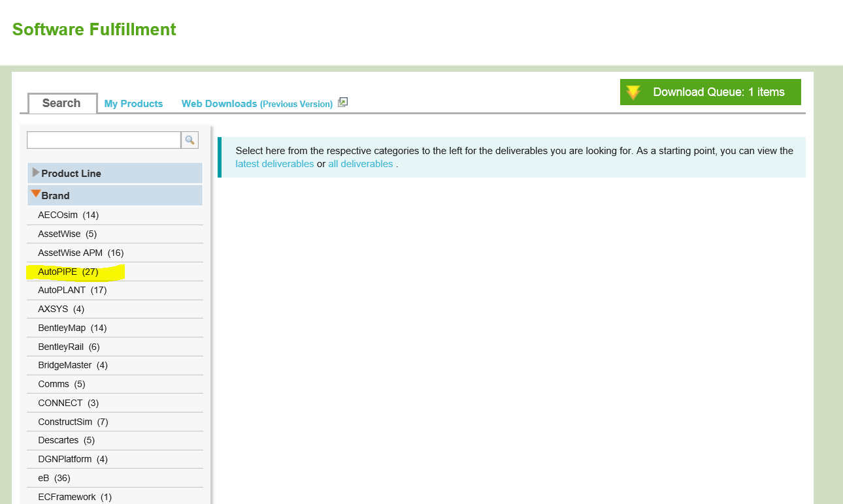Collapse the Brand section

(x=115, y=195)
